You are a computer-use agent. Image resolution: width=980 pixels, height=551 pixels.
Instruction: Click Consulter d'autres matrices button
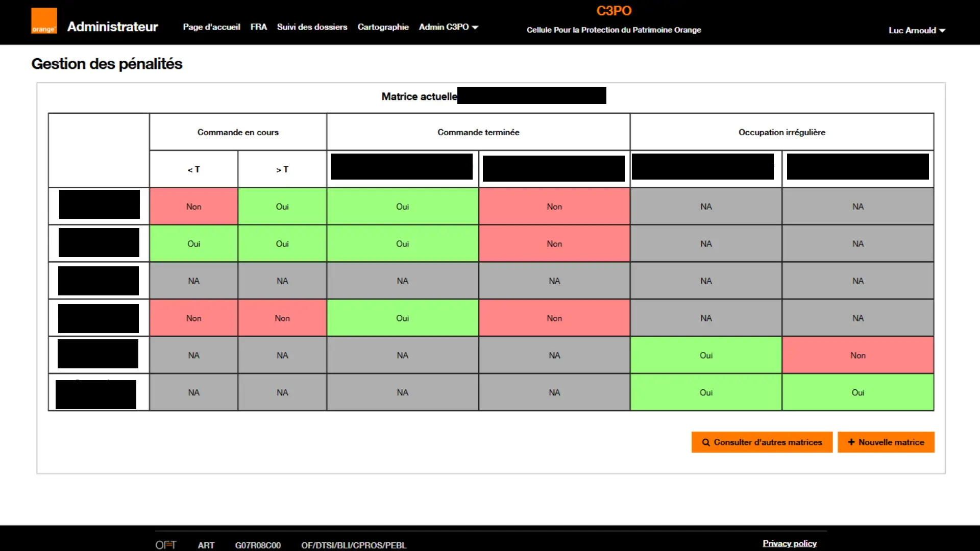[762, 442]
